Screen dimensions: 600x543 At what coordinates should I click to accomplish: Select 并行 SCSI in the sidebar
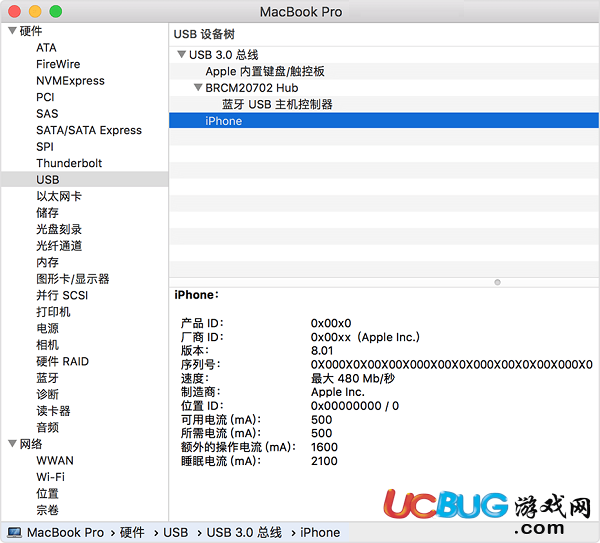(62, 295)
